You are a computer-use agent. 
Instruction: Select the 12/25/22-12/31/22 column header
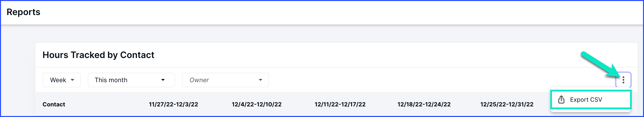pyautogui.click(x=507, y=104)
